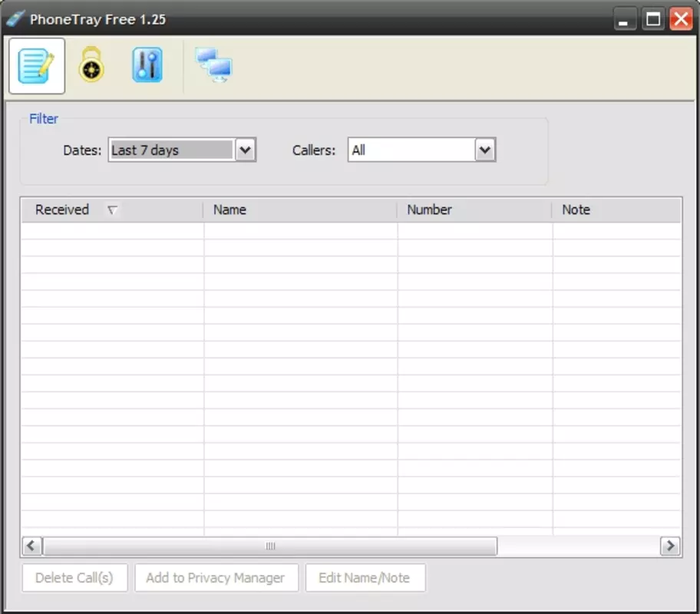Click the network computers icon

tap(214, 65)
